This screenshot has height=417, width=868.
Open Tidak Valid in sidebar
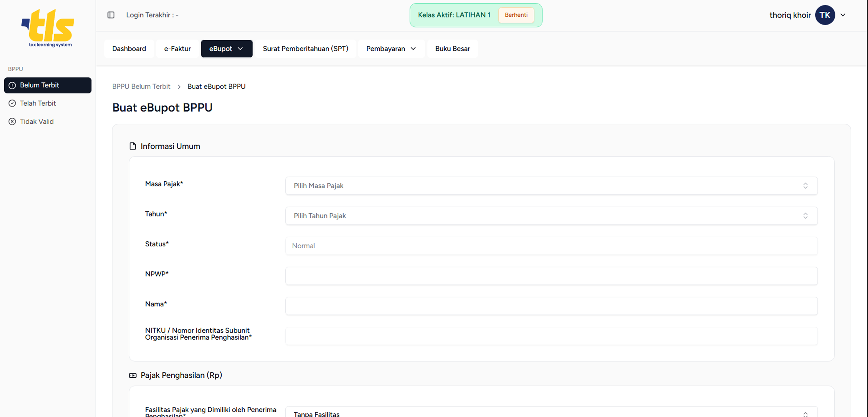36,121
